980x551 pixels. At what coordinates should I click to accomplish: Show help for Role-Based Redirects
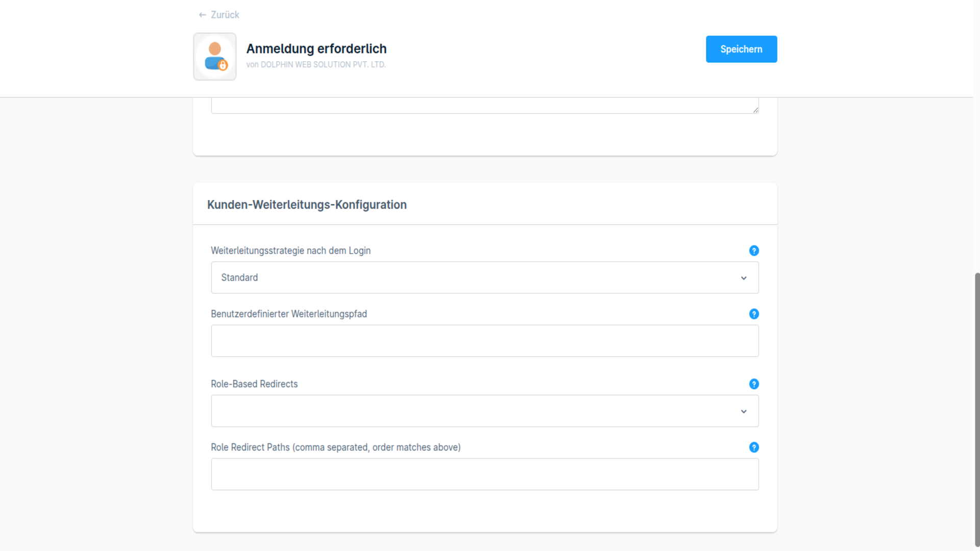[754, 384]
